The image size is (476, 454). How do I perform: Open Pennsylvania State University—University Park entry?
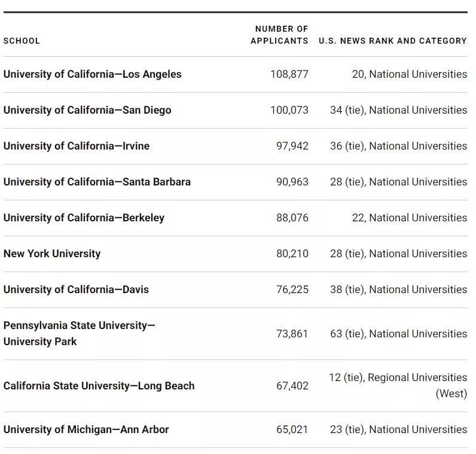coord(79,333)
